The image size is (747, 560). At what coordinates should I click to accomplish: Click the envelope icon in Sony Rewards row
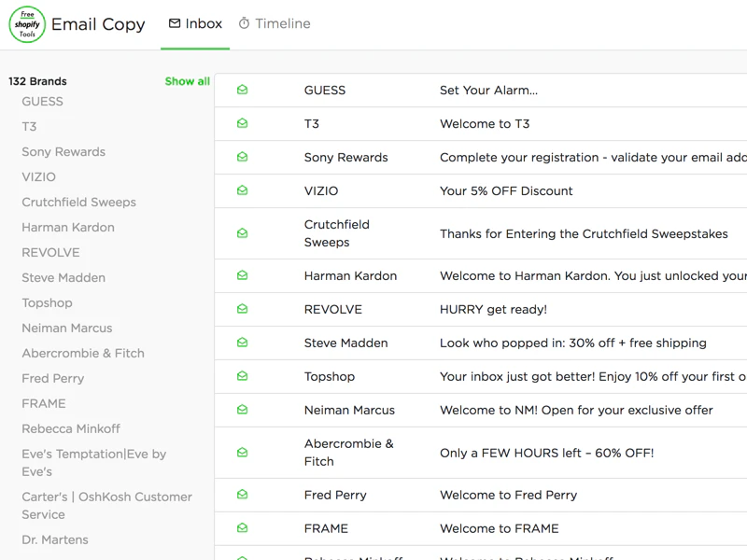[243, 157]
